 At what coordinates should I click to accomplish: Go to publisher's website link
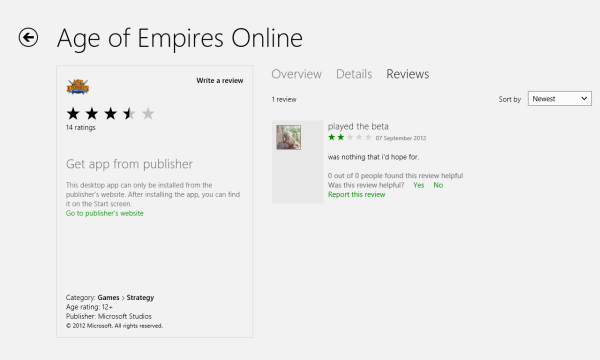pos(104,213)
